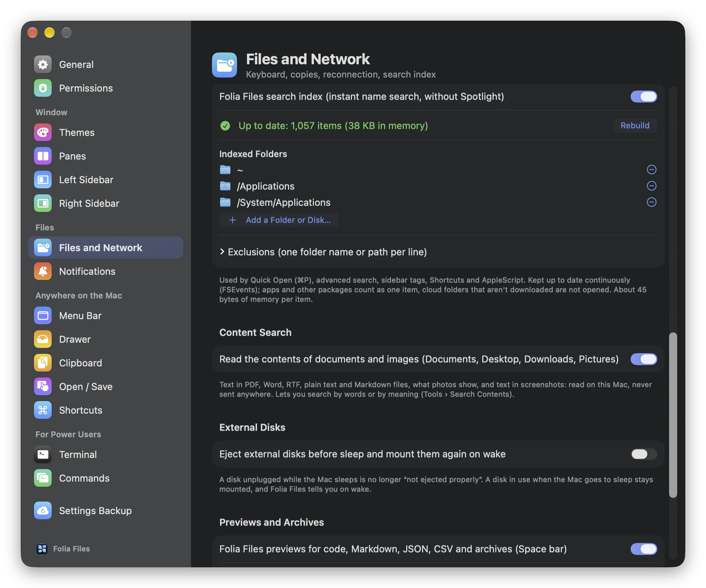Screen dimensions: 706x588
Task: Click the large Files and Network header icon
Action: point(225,65)
